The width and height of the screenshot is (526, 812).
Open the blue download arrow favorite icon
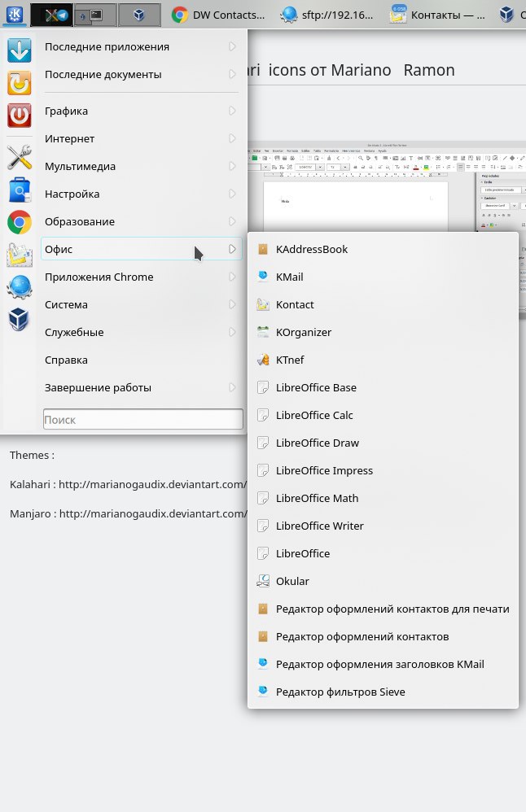pos(20,50)
